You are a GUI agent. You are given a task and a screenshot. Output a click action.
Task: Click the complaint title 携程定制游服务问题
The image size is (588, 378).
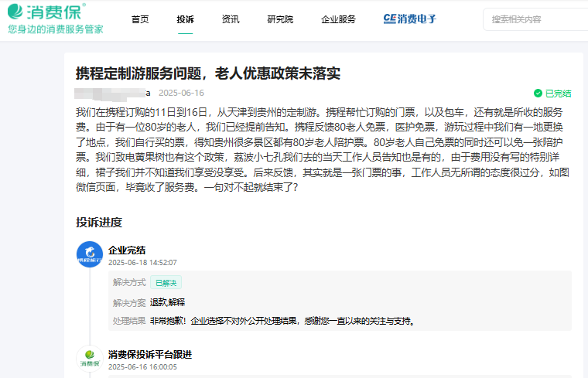(x=208, y=73)
